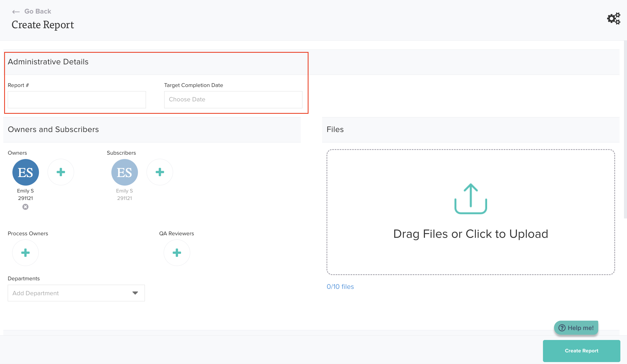Viewport: 627px width, 364px height.
Task: Click into the Report # field
Action: coord(77,99)
